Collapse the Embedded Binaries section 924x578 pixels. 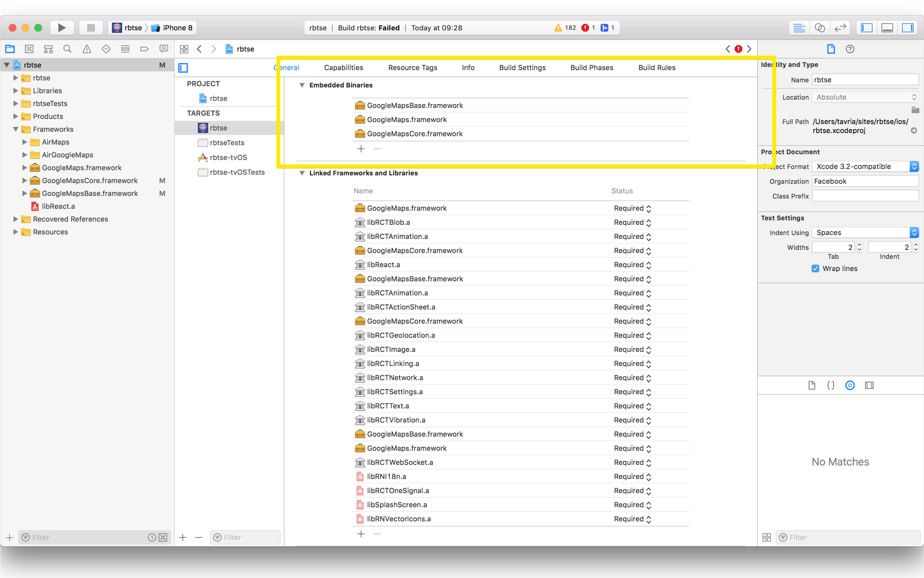[302, 85]
